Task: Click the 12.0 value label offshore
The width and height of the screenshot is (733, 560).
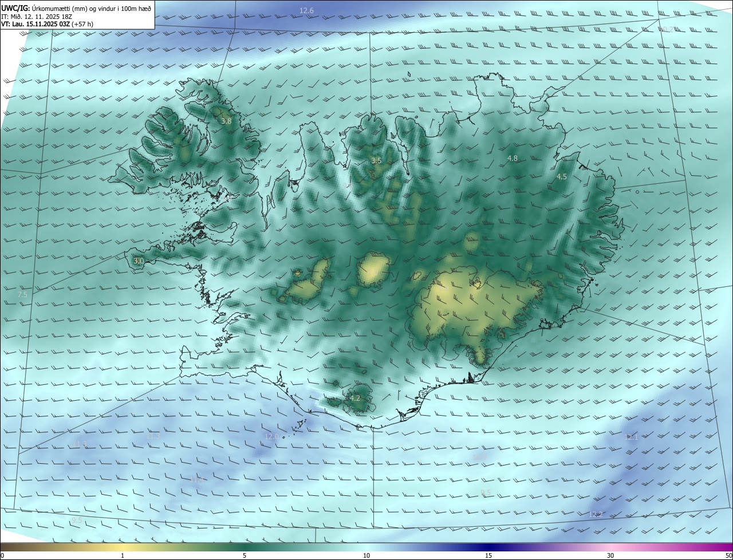Action: (271, 436)
